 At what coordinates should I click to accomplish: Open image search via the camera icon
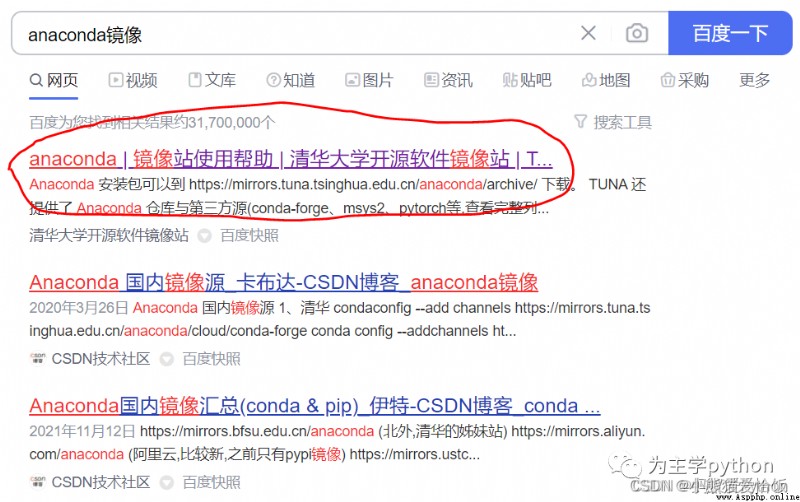click(637, 33)
